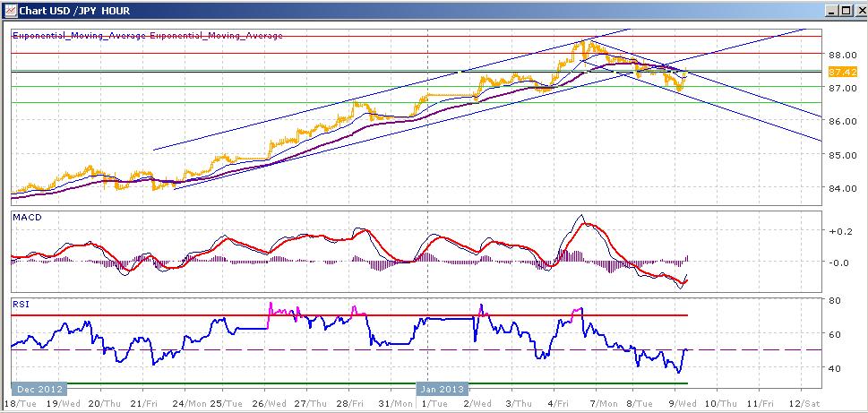Click the 18/Tue date label
Screen dimensions: 868x413
tap(20, 402)
